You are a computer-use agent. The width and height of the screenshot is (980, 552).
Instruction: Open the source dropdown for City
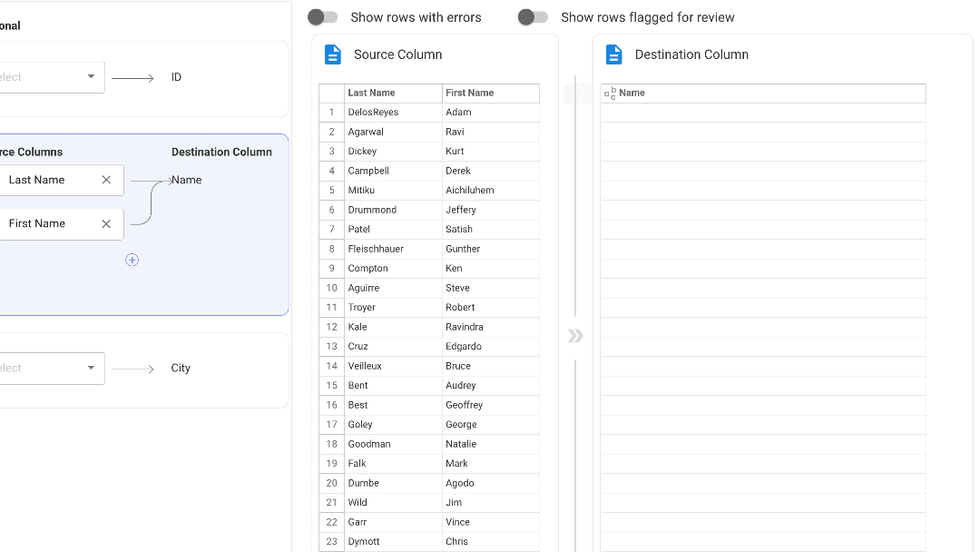[x=91, y=368]
